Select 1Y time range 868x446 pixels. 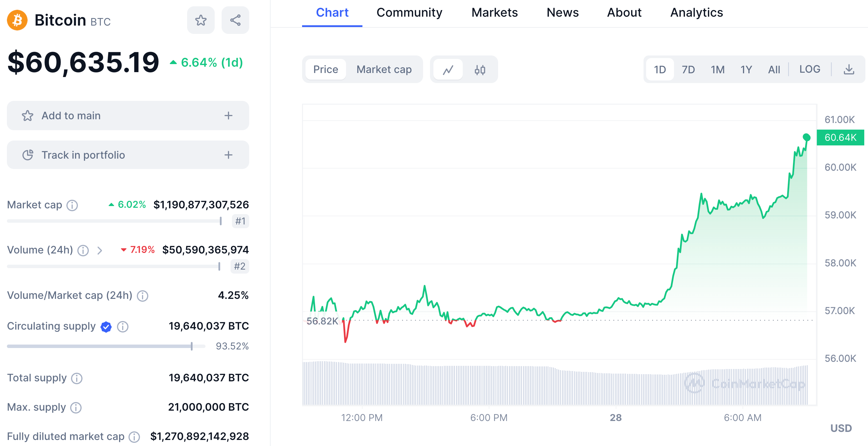pyautogui.click(x=746, y=70)
